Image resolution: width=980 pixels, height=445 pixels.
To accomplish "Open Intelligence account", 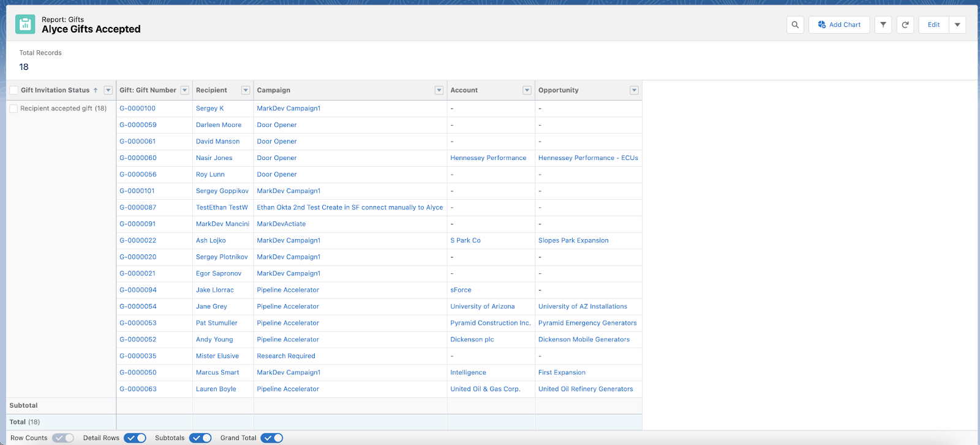I will click(468, 373).
